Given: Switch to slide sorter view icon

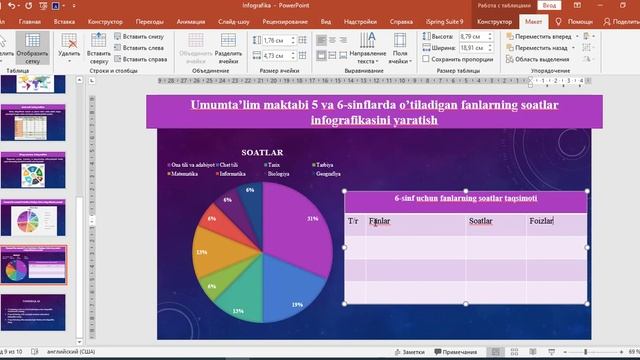Looking at the screenshot, I should (514, 352).
